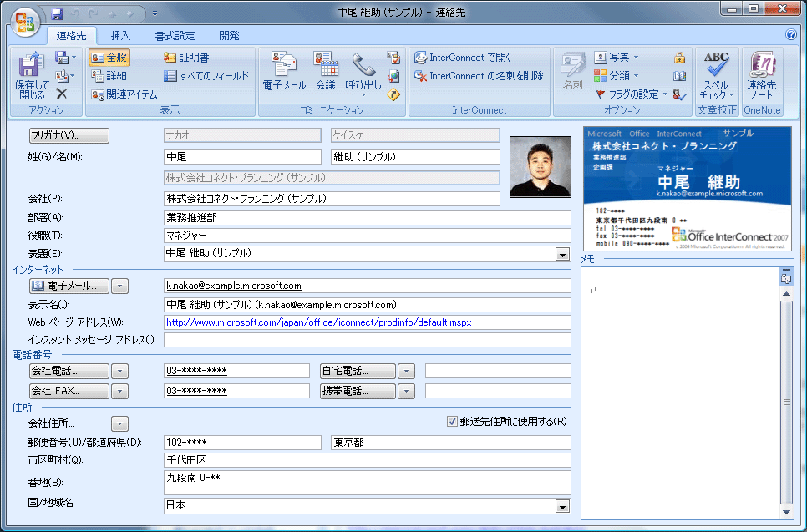Click the 呼び出し phone call icon

tap(363, 73)
